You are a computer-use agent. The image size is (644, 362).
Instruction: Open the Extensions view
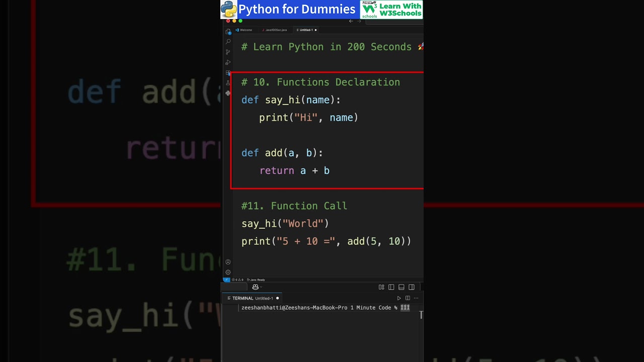pyautogui.click(x=228, y=73)
